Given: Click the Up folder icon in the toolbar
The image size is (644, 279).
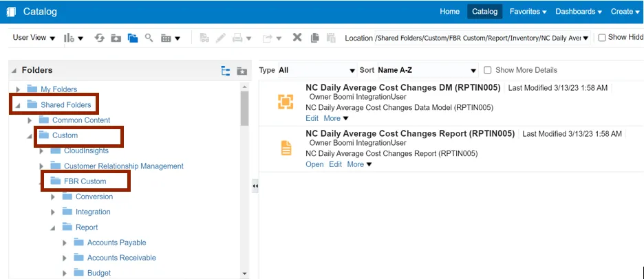Looking at the screenshot, I should point(116,38).
